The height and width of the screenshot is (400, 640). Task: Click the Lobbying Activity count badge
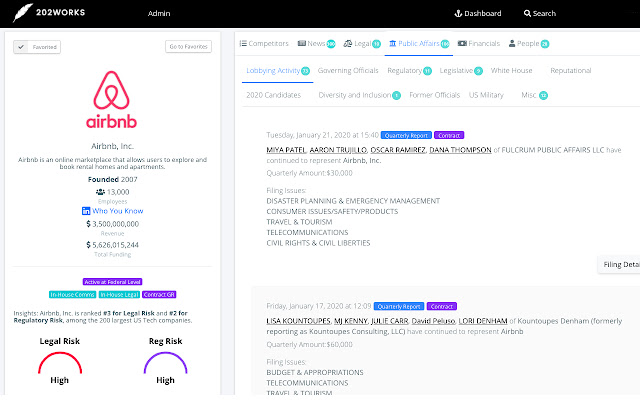(x=305, y=71)
